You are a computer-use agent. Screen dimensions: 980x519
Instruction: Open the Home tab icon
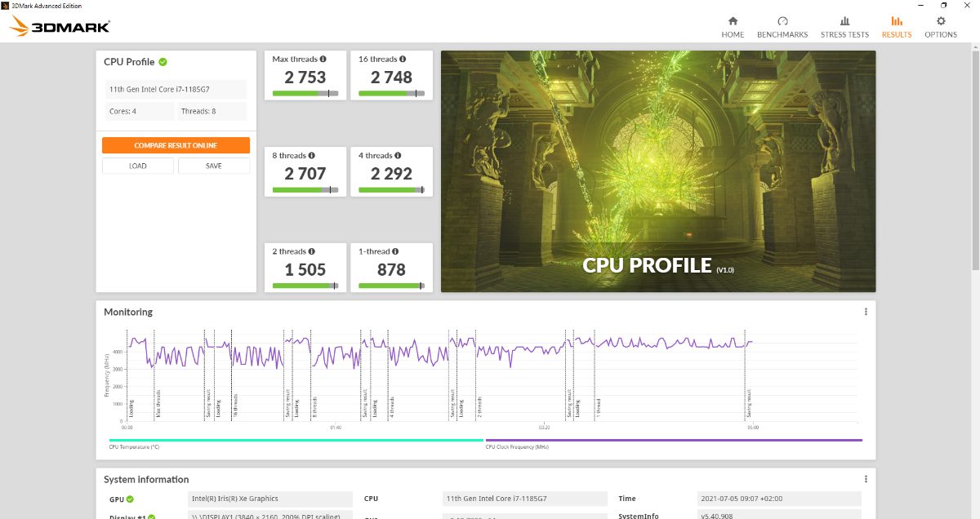click(733, 22)
